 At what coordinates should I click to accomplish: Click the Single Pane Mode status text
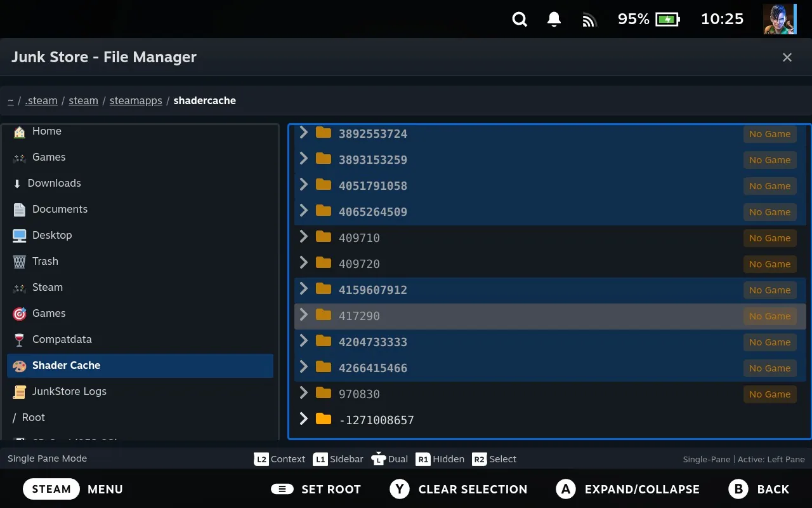point(48,458)
